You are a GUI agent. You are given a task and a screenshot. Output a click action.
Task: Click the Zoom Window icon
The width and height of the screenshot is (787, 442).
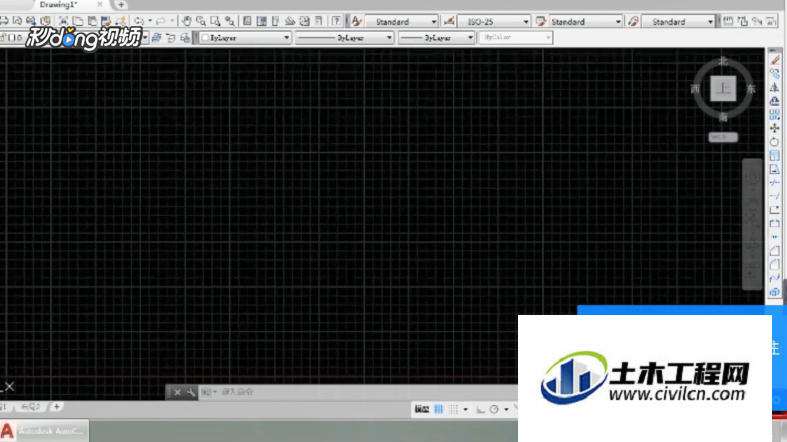tap(215, 21)
